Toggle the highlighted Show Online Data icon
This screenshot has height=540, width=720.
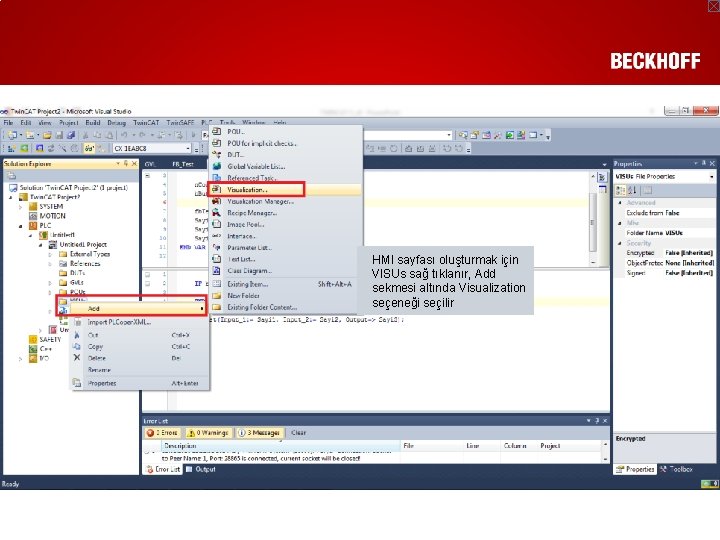point(89,148)
